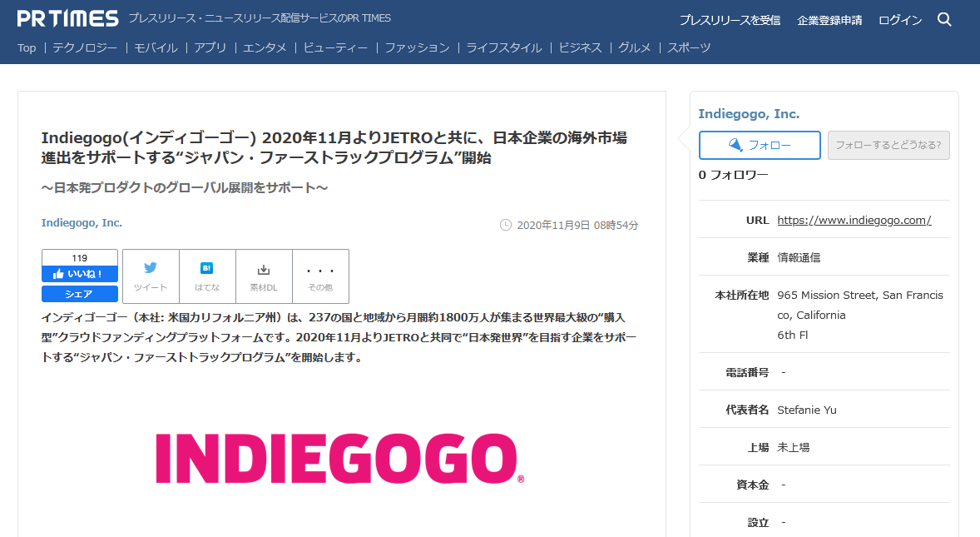Click the 情報通信 industry value

(799, 257)
